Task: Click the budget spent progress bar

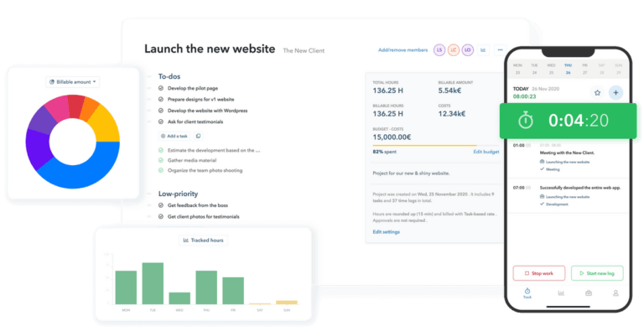Action: pos(436,145)
